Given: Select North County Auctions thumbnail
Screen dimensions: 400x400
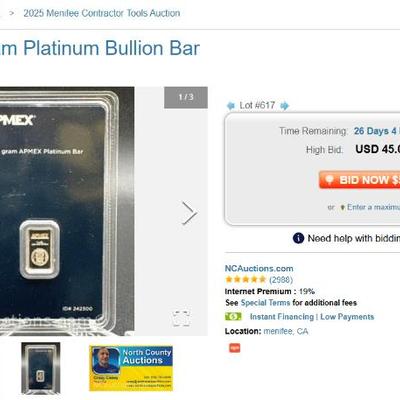Looking at the screenshot, I should (x=131, y=368).
